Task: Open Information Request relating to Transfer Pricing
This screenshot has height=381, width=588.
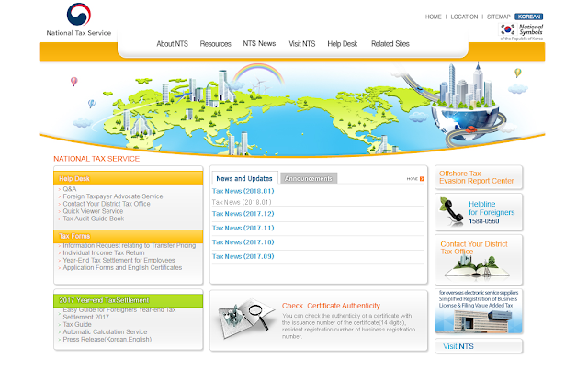Action: coord(130,245)
